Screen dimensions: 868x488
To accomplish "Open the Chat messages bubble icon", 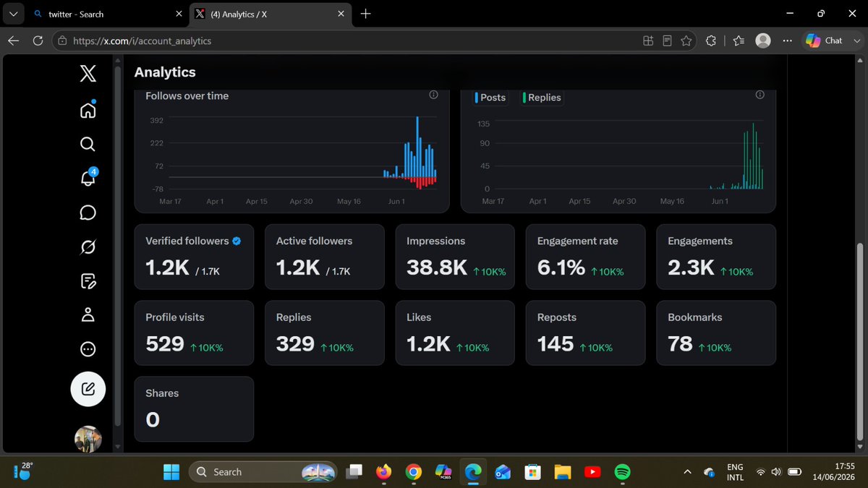I will 88,213.
